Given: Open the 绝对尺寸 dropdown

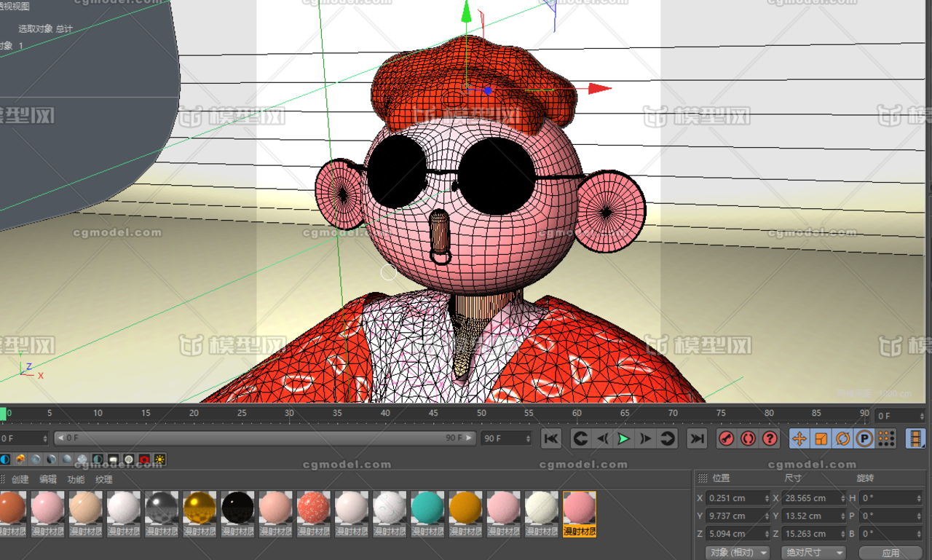Looking at the screenshot, I should [813, 553].
